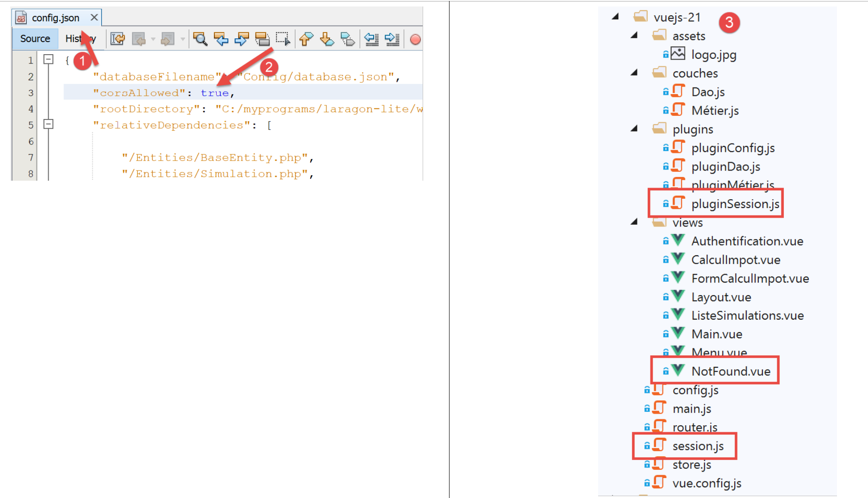The image size is (868, 498).
Task: Click the Find Selection magnifier icon
Action: 200,39
